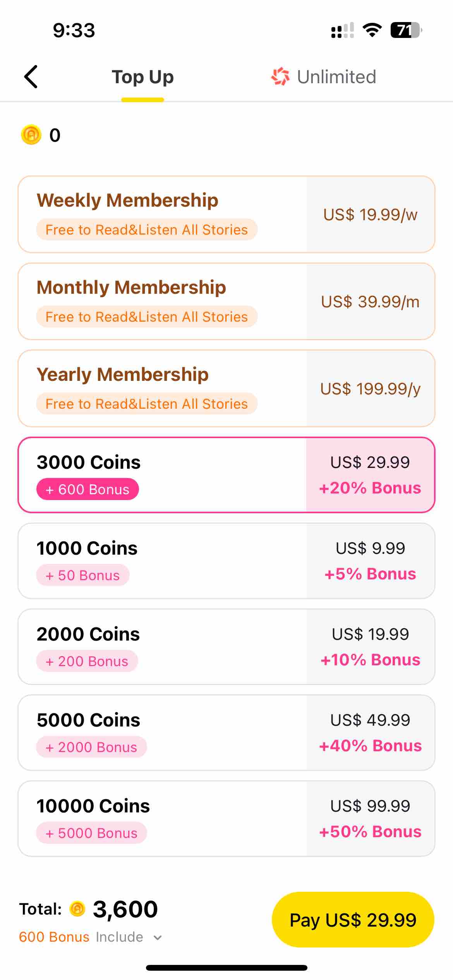
Task: Choose the 10000 Coins package
Action: pyautogui.click(x=226, y=819)
